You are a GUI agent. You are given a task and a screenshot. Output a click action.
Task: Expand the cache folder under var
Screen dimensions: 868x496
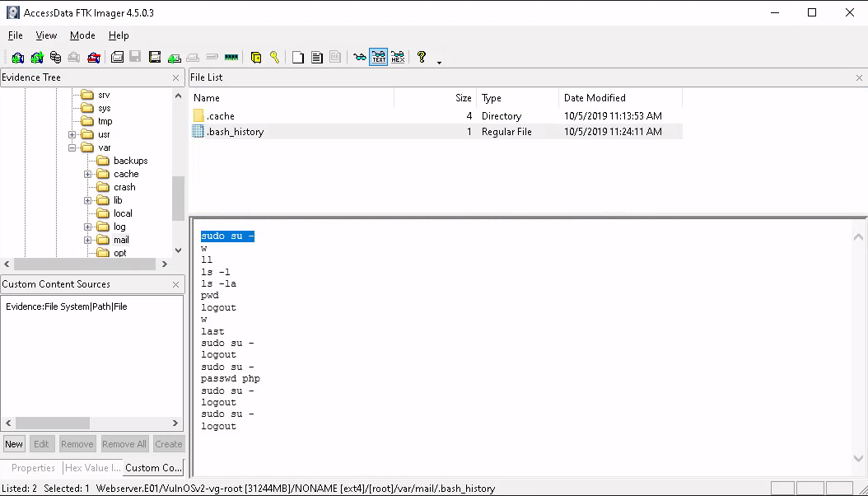point(87,175)
